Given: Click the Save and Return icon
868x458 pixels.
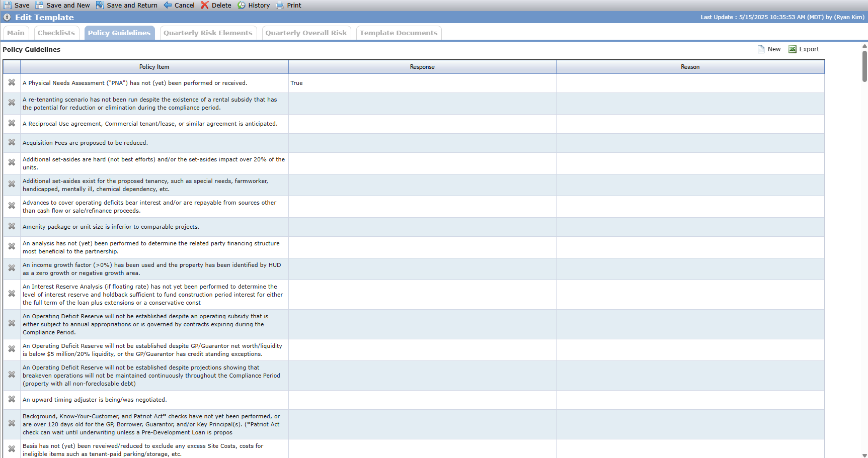Looking at the screenshot, I should (x=100, y=5).
